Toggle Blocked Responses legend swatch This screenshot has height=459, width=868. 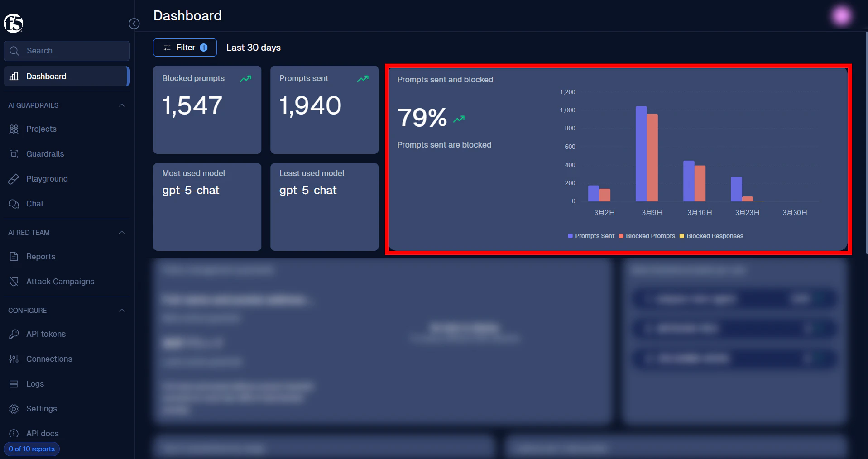point(682,236)
